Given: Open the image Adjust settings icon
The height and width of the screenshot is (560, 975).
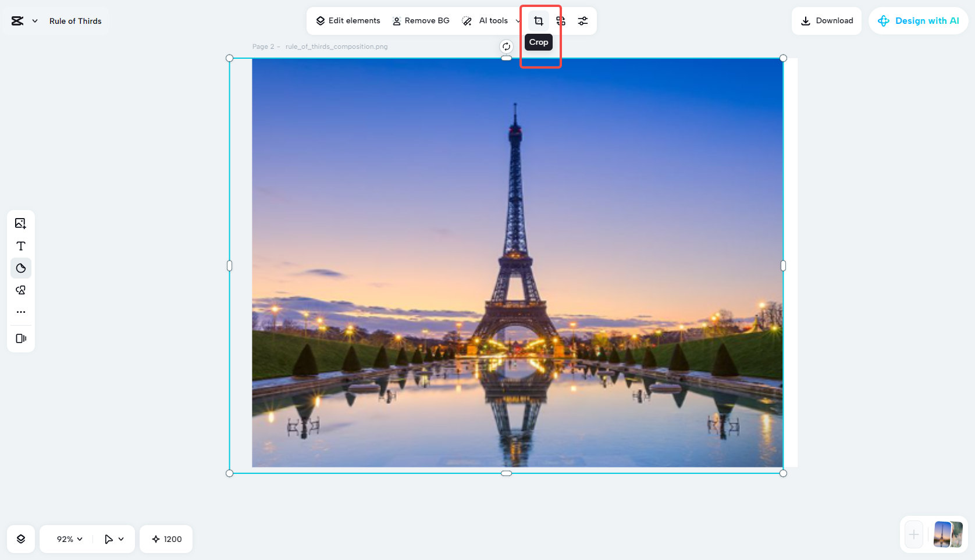Looking at the screenshot, I should (x=583, y=20).
